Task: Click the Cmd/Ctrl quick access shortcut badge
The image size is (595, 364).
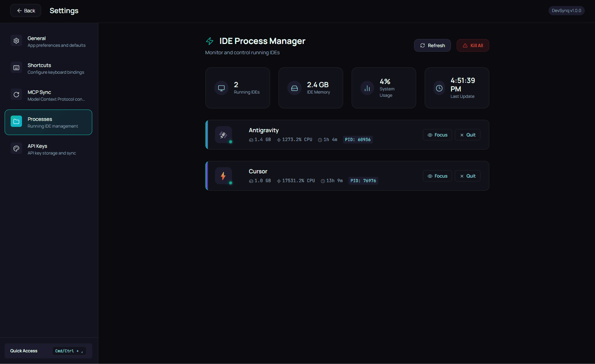Action: point(69,351)
